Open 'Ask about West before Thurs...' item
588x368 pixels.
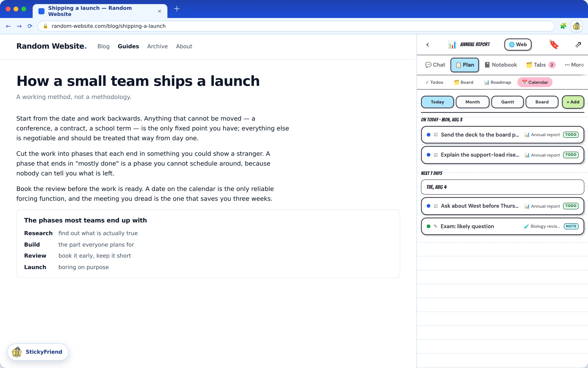[x=502, y=206]
